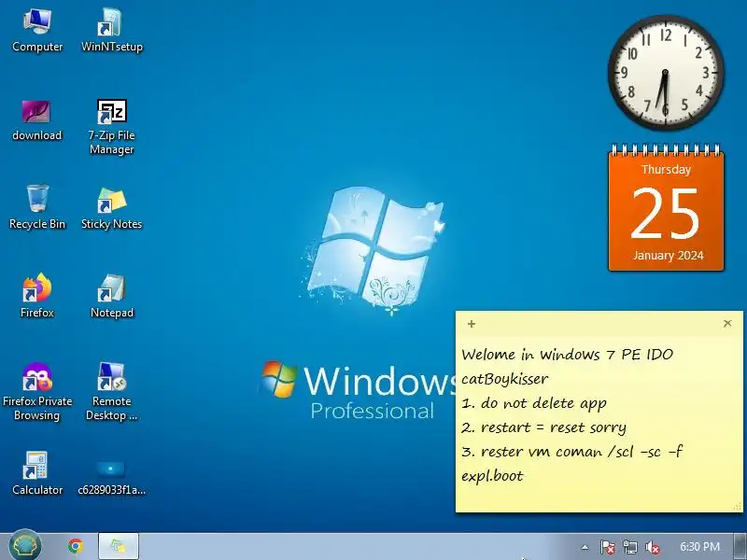Open the Notepad shortcut
The image size is (747, 560).
point(112,296)
